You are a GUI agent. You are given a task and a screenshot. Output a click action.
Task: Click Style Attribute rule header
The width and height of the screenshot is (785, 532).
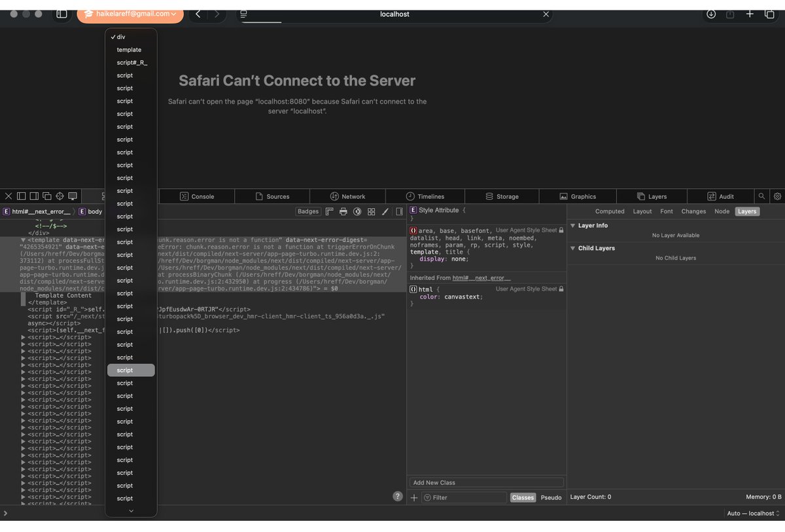coord(438,211)
